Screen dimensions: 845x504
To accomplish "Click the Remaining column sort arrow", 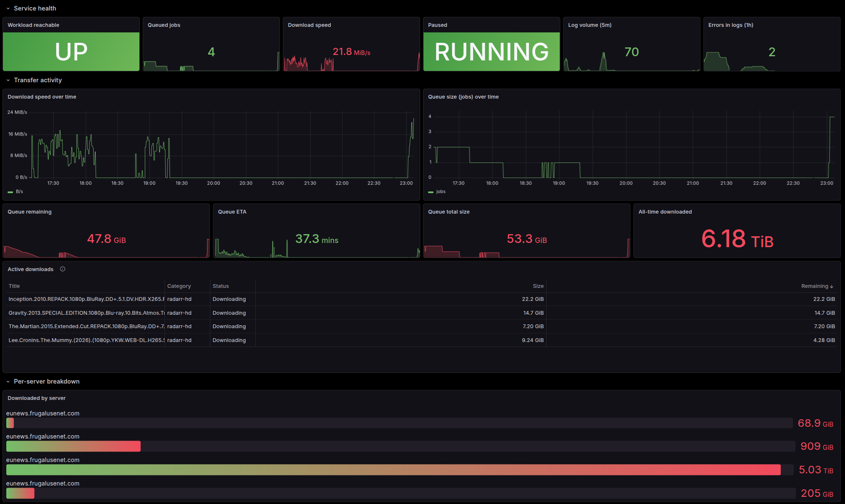I will [832, 286].
